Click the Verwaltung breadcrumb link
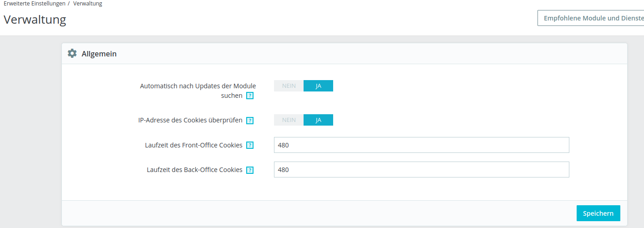 [87, 4]
